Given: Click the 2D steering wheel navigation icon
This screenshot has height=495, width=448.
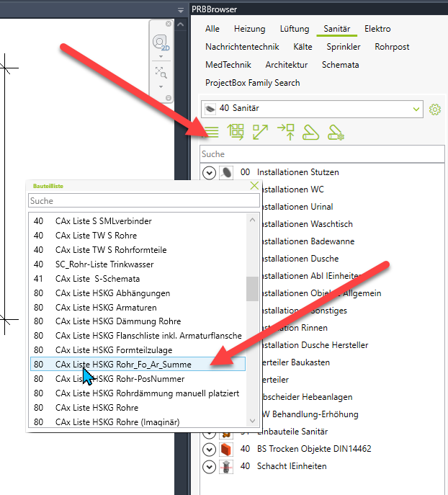Looking at the screenshot, I should coord(161,43).
